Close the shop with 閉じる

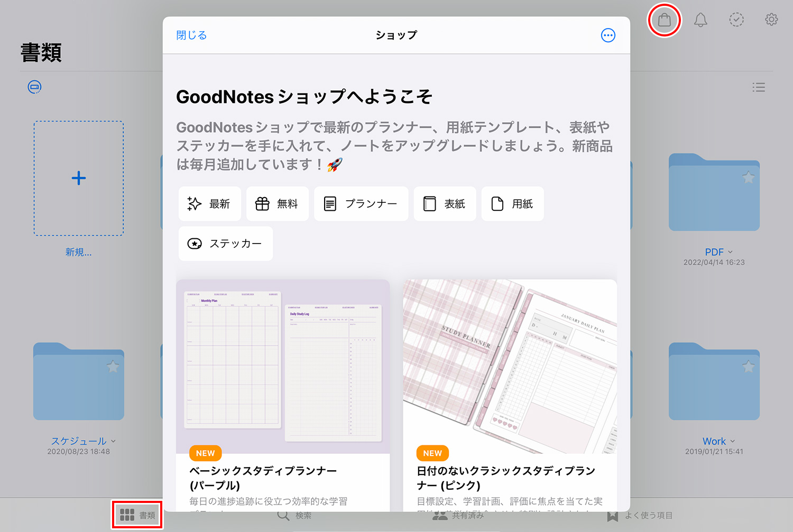(191, 35)
